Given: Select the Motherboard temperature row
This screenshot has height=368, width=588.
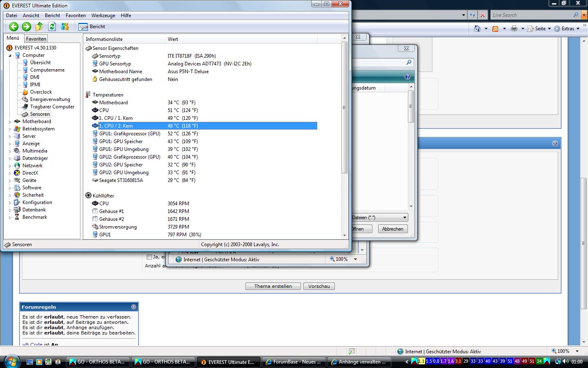Looking at the screenshot, I should [204, 103].
